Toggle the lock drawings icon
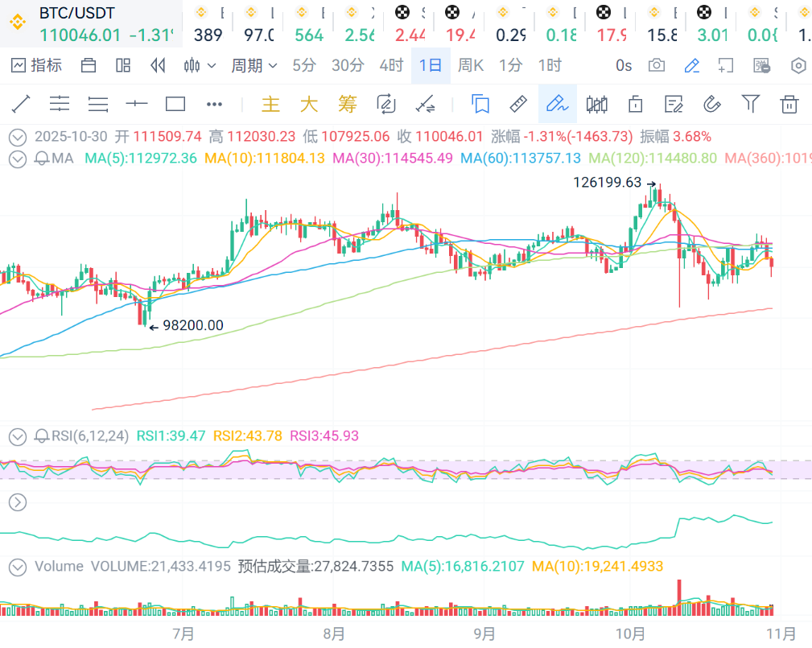Image resolution: width=812 pixels, height=648 pixels. coord(635,104)
